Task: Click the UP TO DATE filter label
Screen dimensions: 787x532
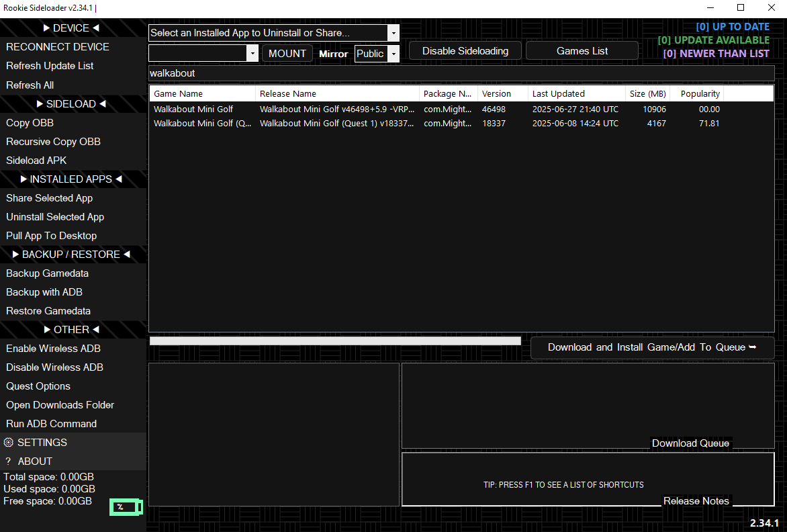Action: tap(733, 27)
